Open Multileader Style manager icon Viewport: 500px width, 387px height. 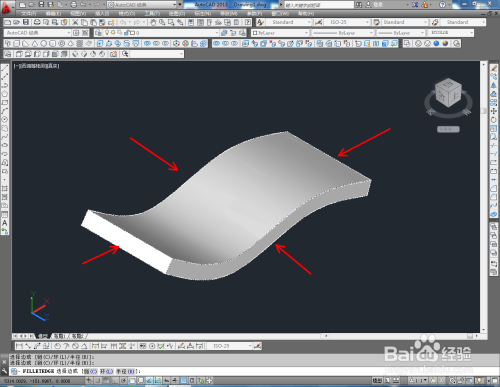435,22
